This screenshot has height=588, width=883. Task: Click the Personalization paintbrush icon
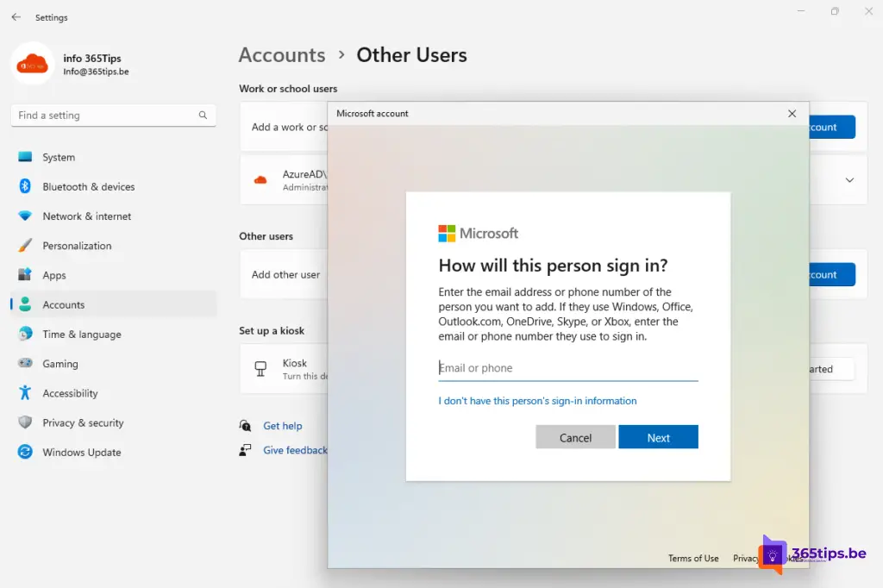25,246
